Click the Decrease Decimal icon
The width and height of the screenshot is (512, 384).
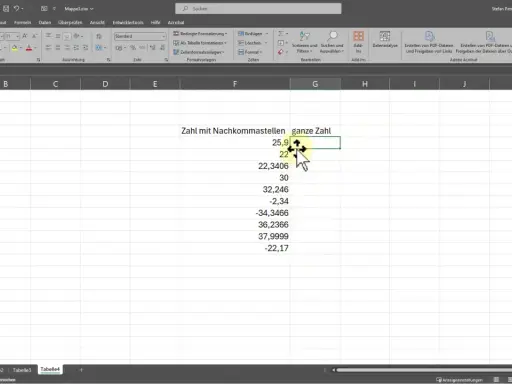162,48
